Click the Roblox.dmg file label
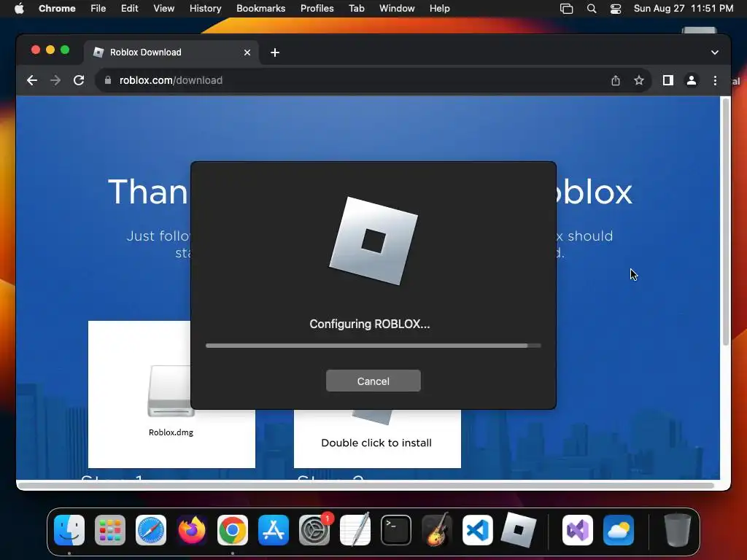Image resolution: width=747 pixels, height=560 pixels. (171, 432)
